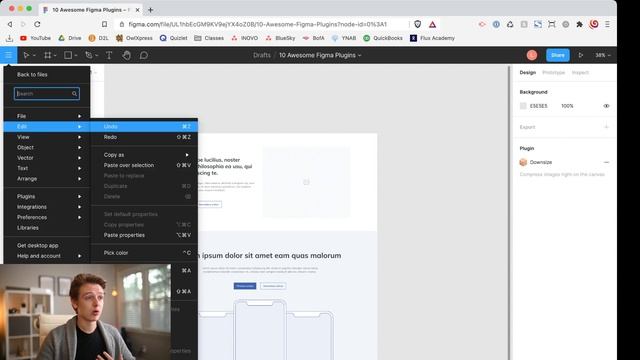The image size is (640, 360).
Task: Select the Pen tool
Action: tap(88, 55)
